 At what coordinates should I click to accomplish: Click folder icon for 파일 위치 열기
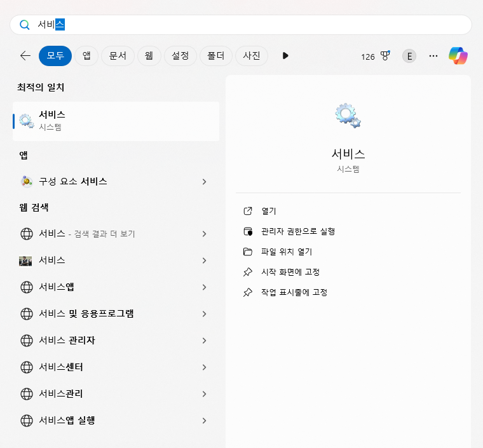pyautogui.click(x=248, y=252)
